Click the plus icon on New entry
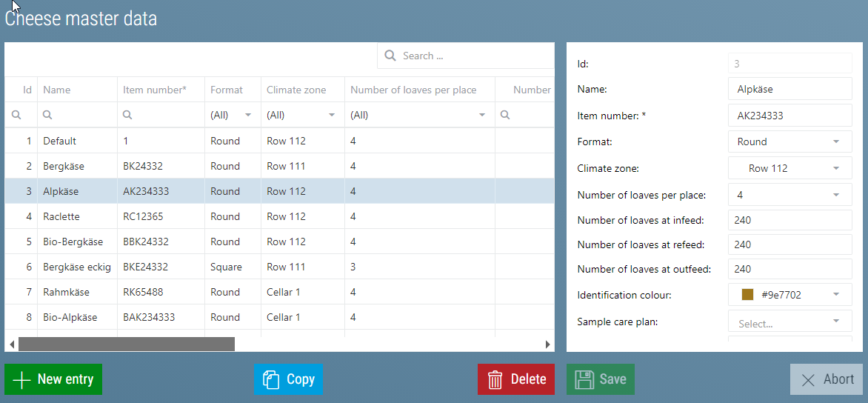 point(22,380)
